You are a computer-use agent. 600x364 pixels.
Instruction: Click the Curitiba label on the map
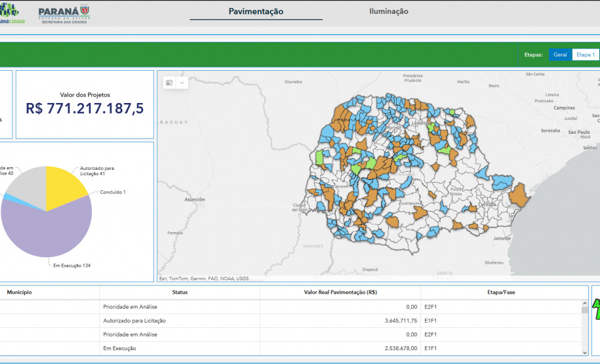(x=487, y=204)
